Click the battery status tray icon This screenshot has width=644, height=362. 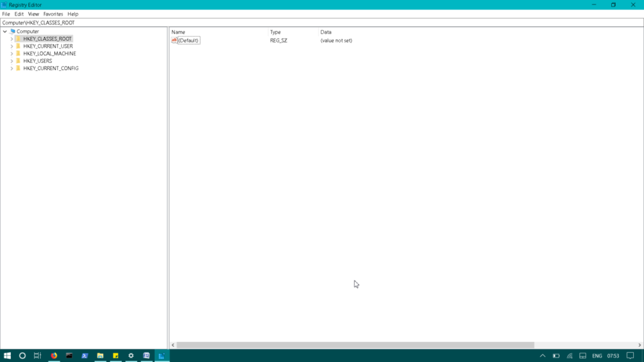pos(556,356)
